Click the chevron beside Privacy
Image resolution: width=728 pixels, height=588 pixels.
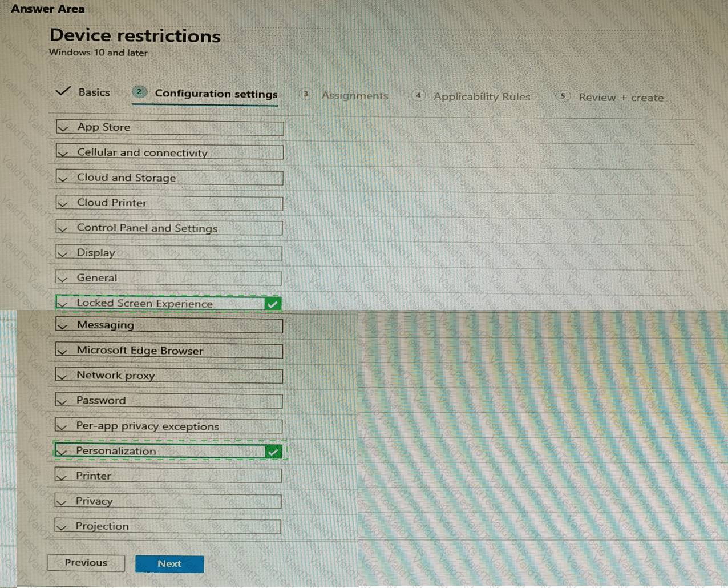(62, 502)
